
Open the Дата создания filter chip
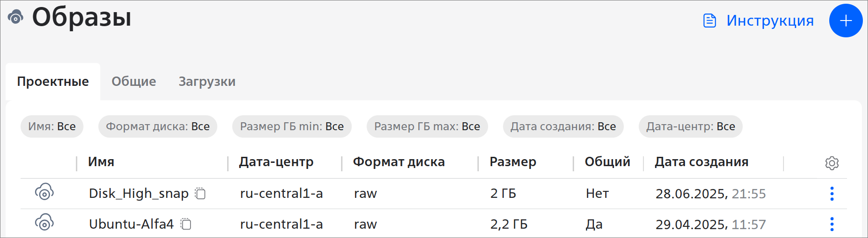563,126
